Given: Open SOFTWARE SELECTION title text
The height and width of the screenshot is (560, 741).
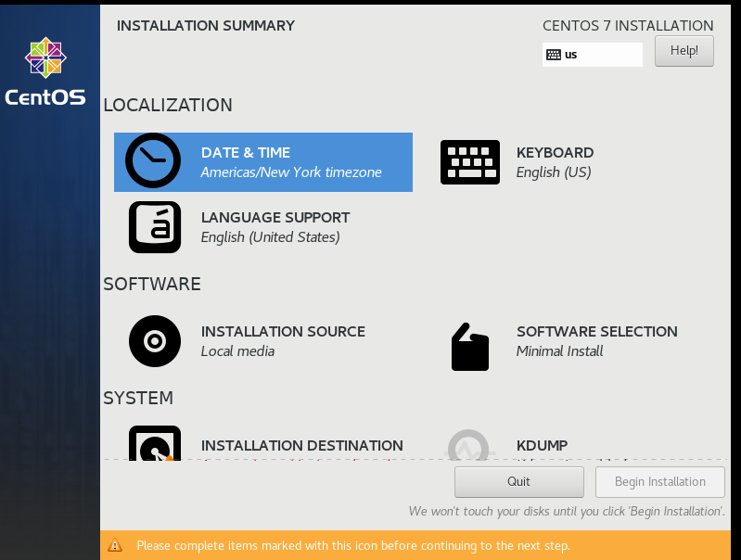Looking at the screenshot, I should tap(597, 331).
